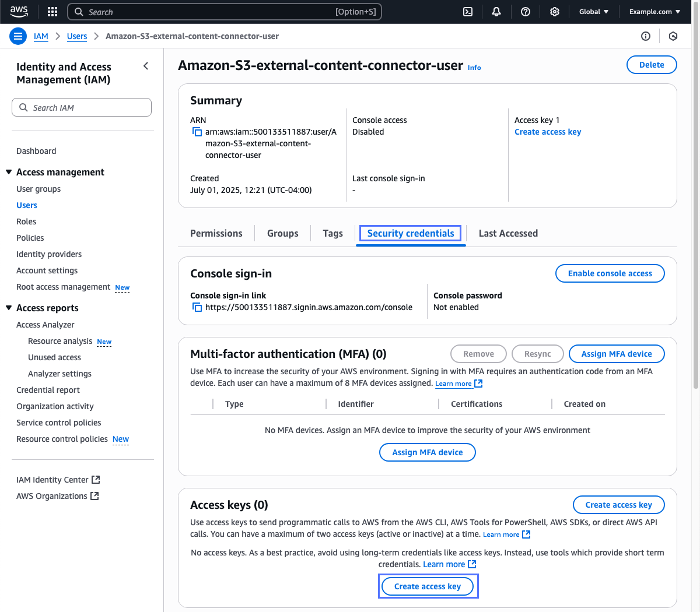Click Enable console access button
This screenshot has height=612, width=700.
click(610, 273)
